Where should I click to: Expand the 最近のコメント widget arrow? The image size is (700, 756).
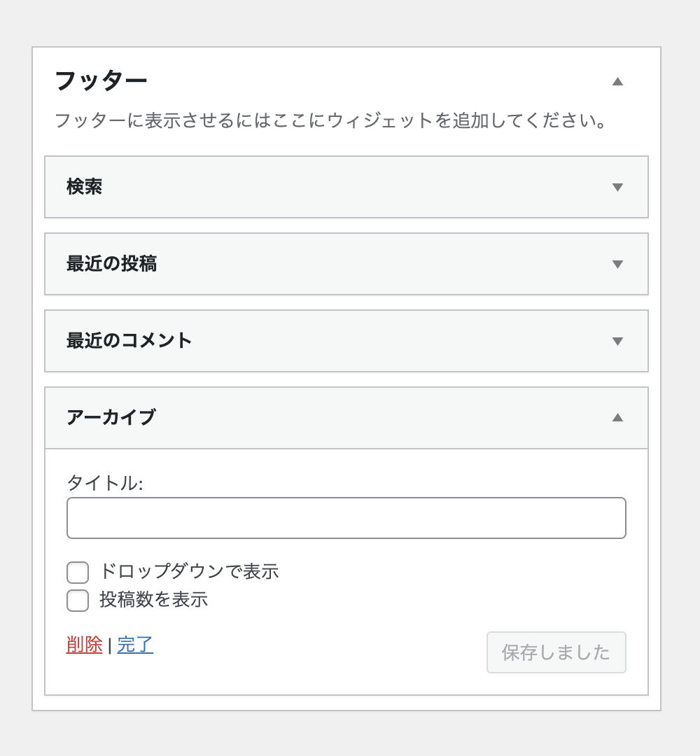click(x=617, y=341)
